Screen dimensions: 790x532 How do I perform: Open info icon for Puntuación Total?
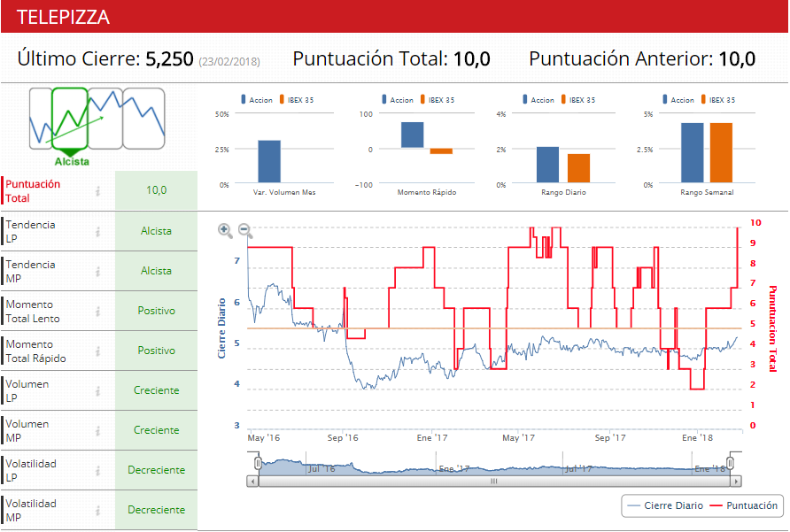coord(98,191)
